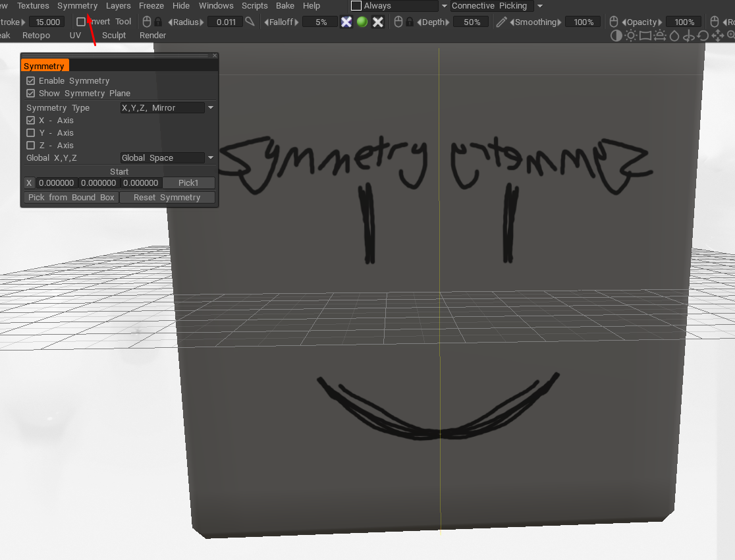
Task: Open the Bake menu
Action: [x=285, y=6]
